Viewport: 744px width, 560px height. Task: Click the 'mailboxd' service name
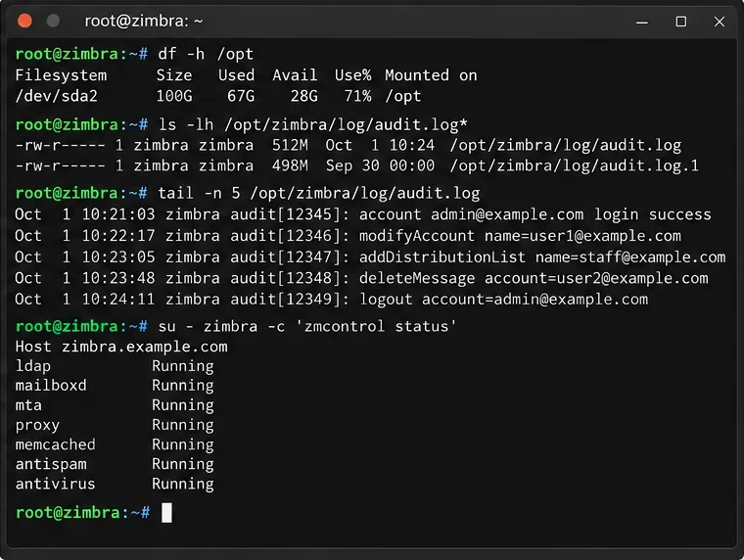[51, 386]
